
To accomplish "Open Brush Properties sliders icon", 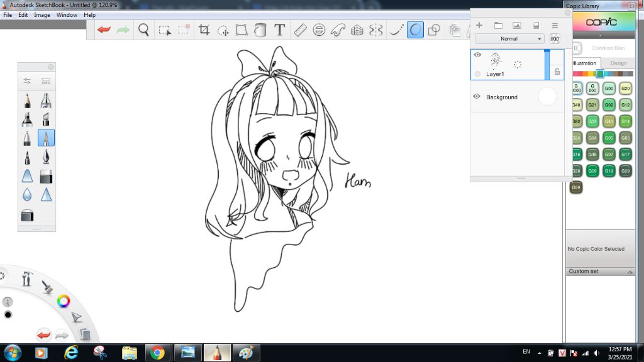I will (27, 81).
